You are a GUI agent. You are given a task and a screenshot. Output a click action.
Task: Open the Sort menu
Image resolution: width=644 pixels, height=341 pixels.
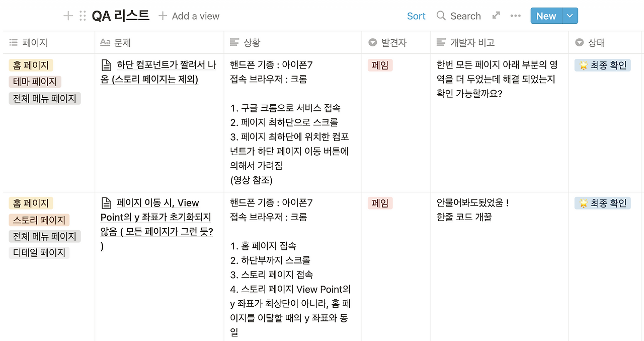tap(416, 16)
